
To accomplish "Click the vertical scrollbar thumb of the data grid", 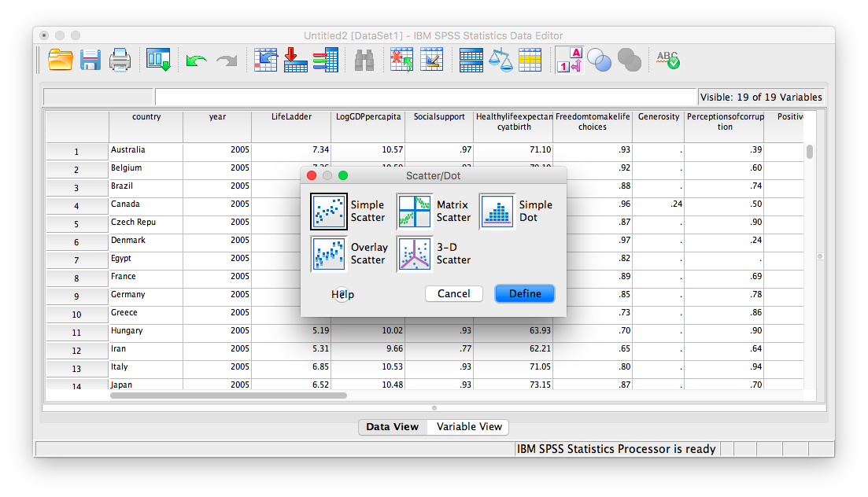I will coord(810,152).
